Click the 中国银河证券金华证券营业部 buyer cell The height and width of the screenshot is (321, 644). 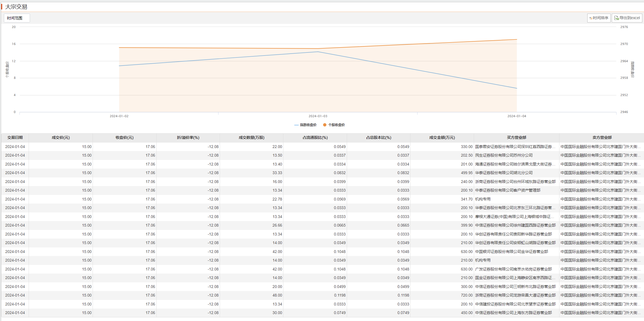pos(511,252)
